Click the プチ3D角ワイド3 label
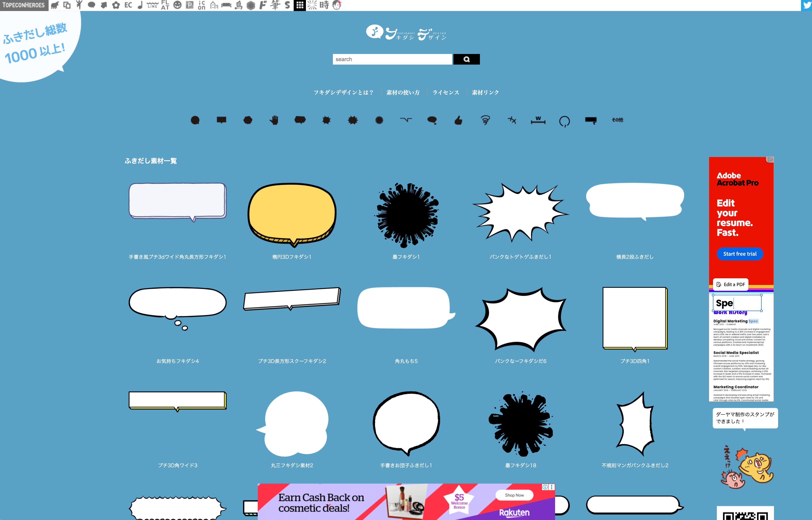The image size is (812, 520). coord(177,465)
